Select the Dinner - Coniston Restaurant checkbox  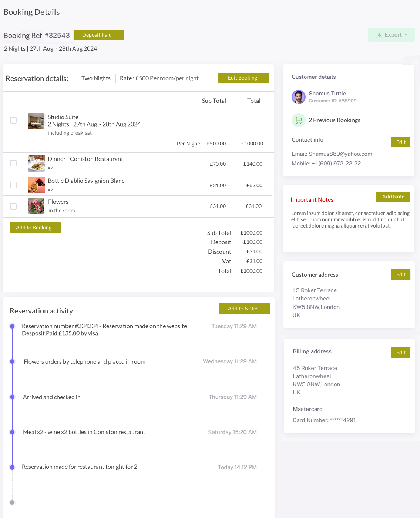(13, 163)
